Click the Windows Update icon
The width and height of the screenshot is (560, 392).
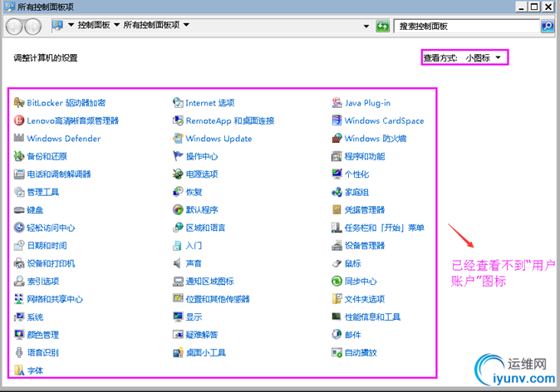tap(178, 138)
